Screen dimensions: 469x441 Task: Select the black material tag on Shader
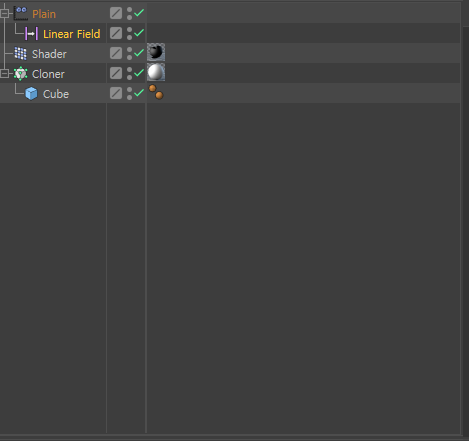[156, 52]
